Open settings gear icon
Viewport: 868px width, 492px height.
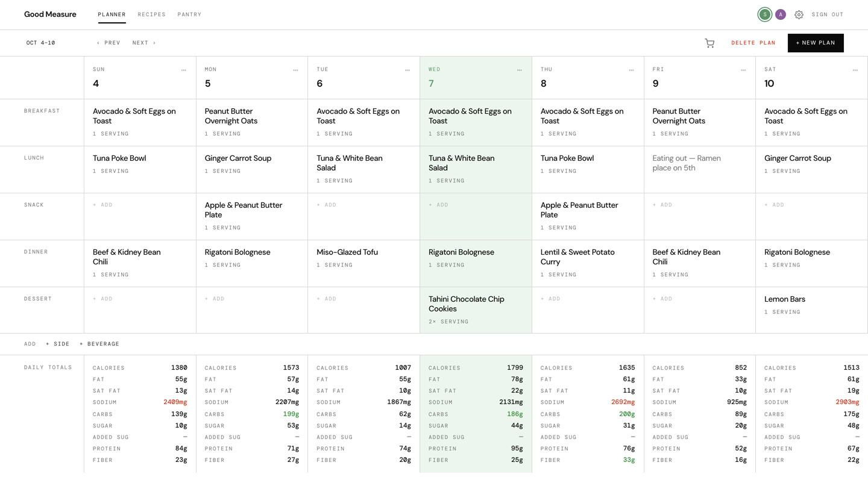[799, 14]
